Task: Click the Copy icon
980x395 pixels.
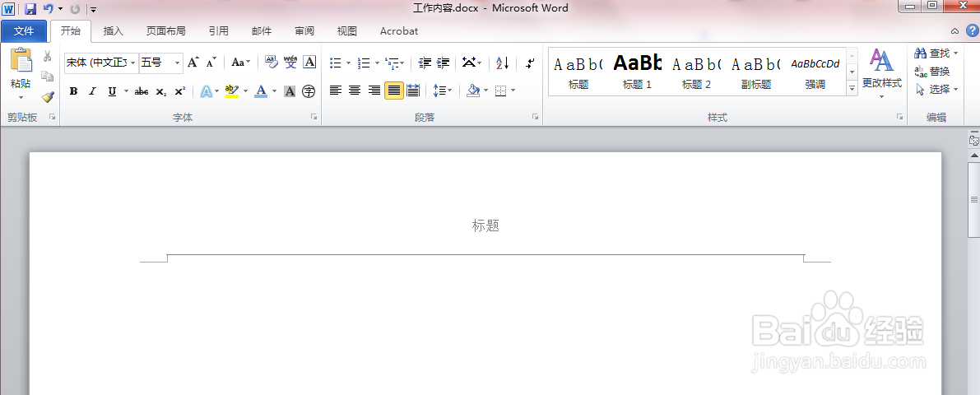Action: (47, 77)
